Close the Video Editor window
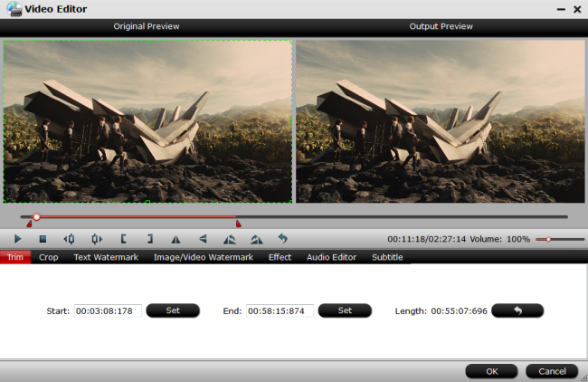588x382 pixels. (x=577, y=9)
